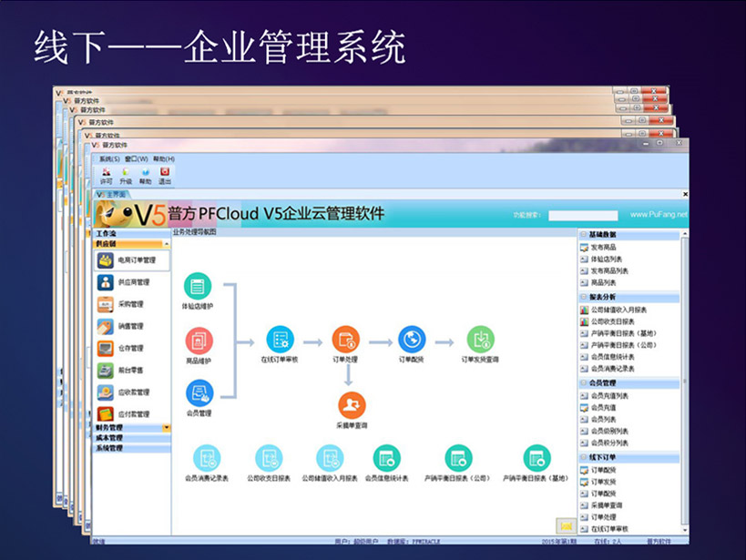The height and width of the screenshot is (560, 746).
Task: Open the 会员消费记录表 report icon
Action: pyautogui.click(x=208, y=458)
